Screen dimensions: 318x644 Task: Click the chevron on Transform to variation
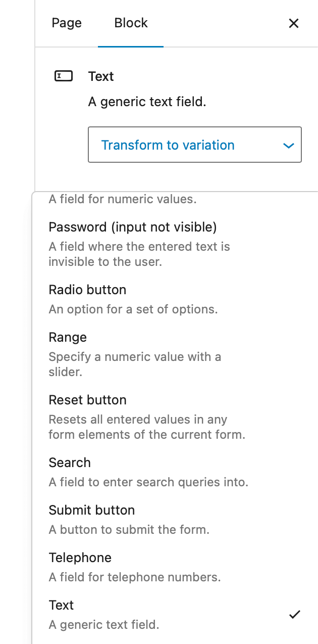pos(288,145)
